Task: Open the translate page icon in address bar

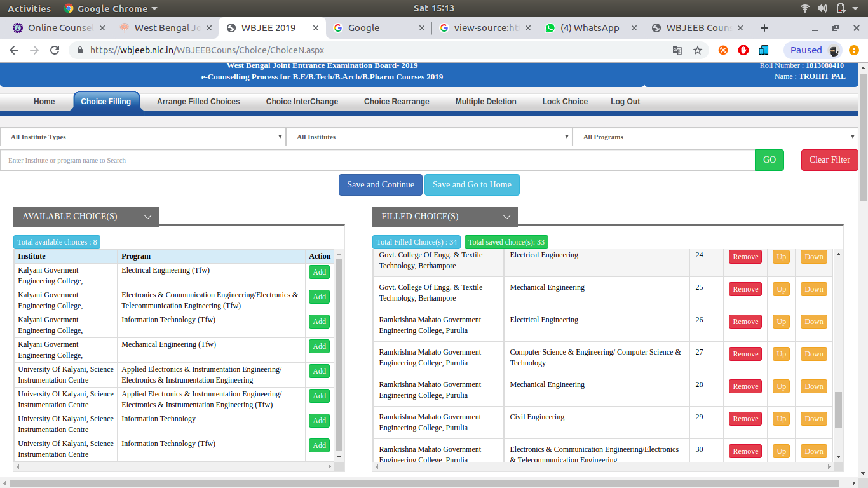Action: (677, 50)
